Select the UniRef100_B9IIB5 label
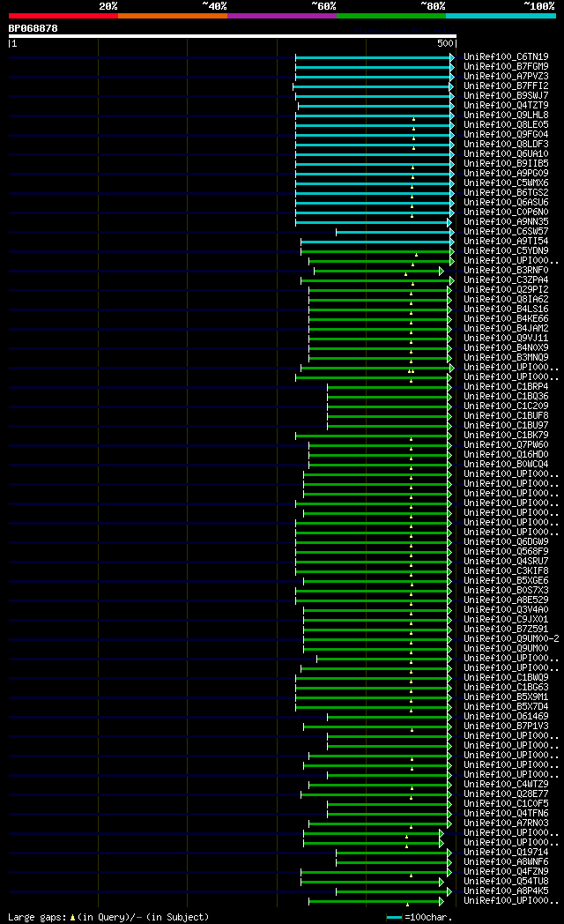564x924 pixels. click(506, 164)
